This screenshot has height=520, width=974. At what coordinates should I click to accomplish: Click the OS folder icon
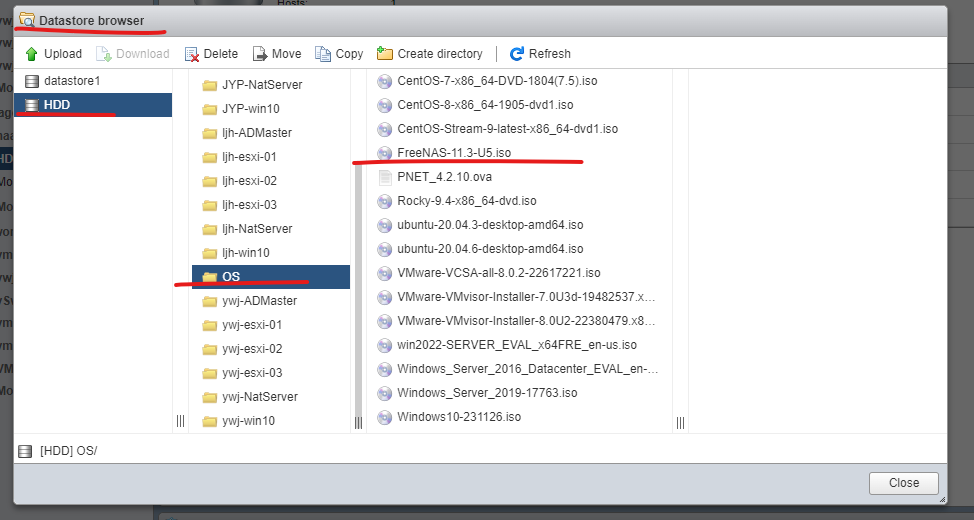[x=209, y=277]
